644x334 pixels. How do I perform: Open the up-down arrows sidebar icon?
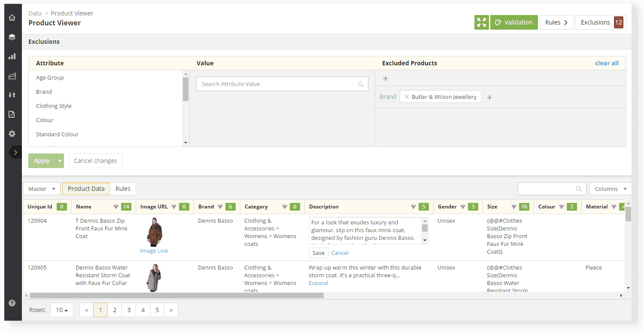click(12, 95)
